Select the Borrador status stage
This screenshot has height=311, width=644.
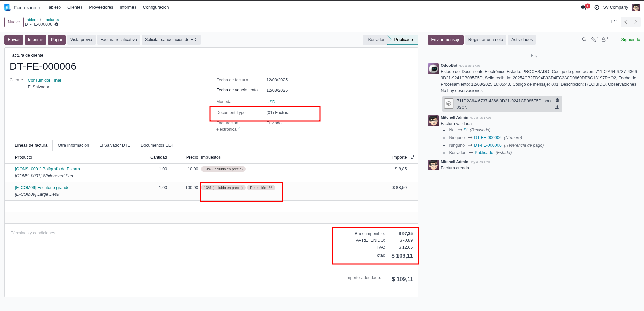[376, 40]
